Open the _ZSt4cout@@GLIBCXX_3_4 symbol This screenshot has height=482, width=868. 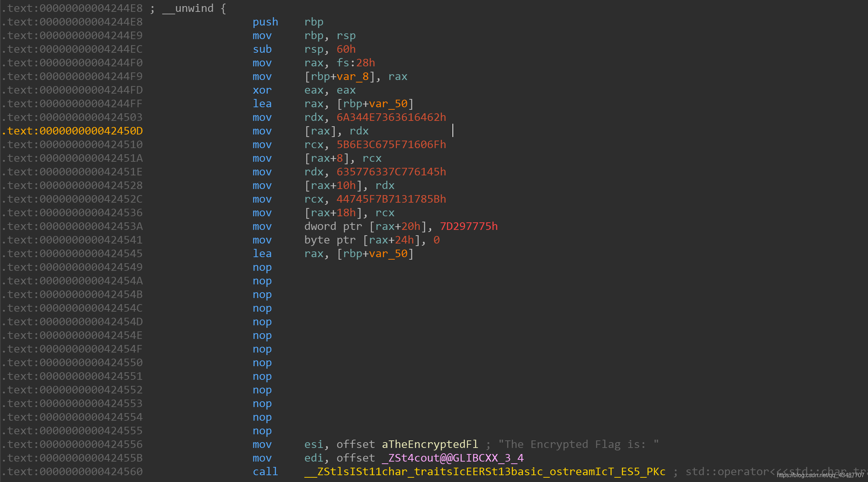(x=452, y=458)
